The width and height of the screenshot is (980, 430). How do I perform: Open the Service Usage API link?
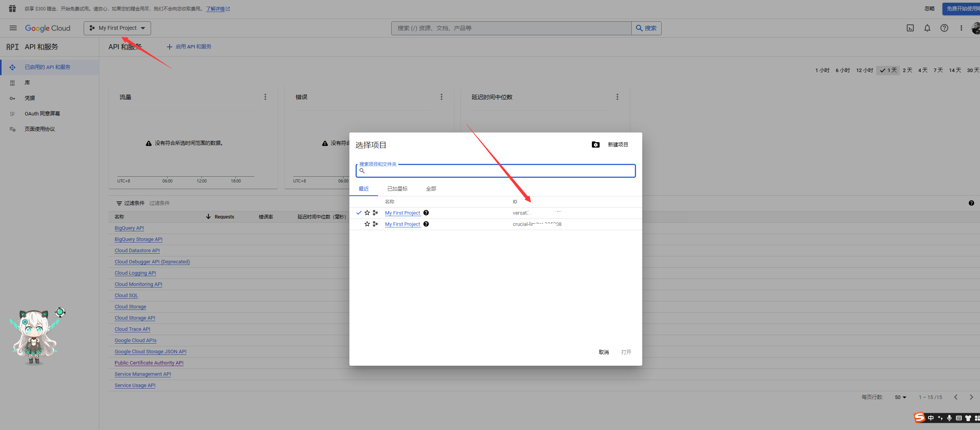pos(135,385)
